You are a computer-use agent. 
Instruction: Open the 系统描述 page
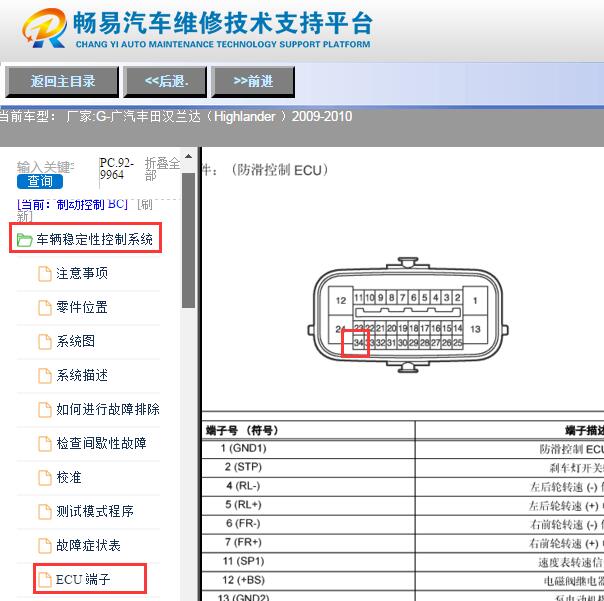[82, 375]
